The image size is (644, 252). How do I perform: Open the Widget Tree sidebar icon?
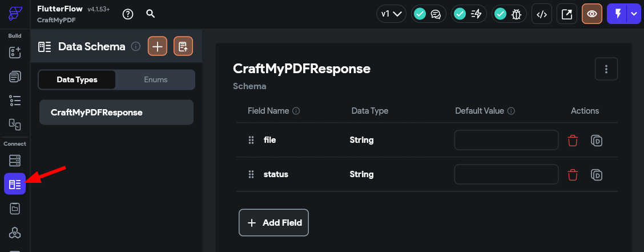coord(15,101)
